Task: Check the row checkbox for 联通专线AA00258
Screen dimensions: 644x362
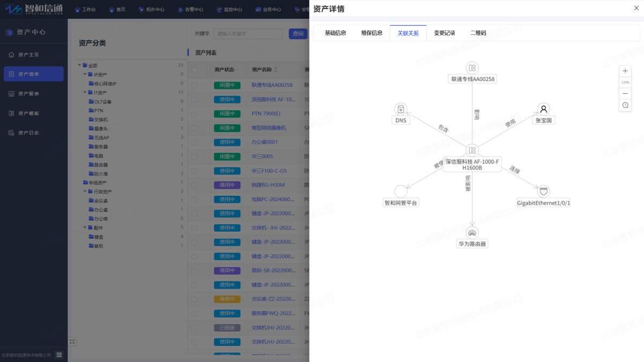Action: click(194, 85)
